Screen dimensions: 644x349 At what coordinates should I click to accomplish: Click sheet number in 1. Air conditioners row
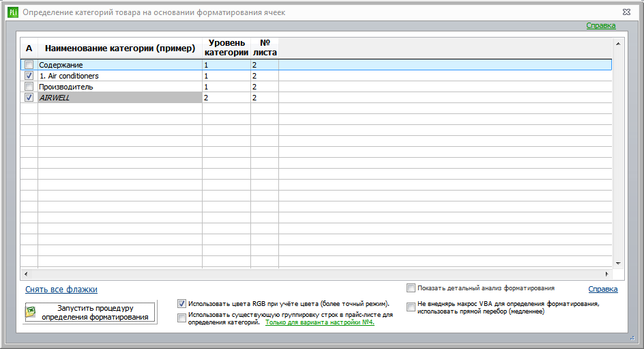coord(265,76)
